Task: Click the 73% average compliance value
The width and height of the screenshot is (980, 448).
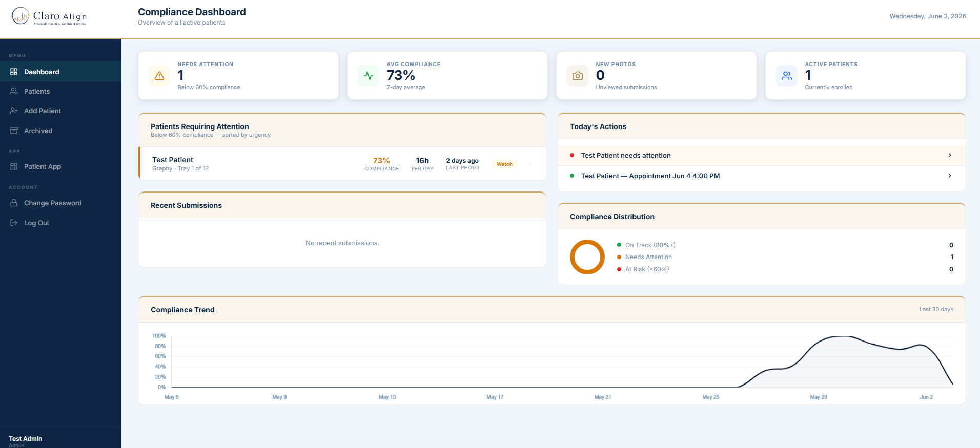Action: point(401,75)
